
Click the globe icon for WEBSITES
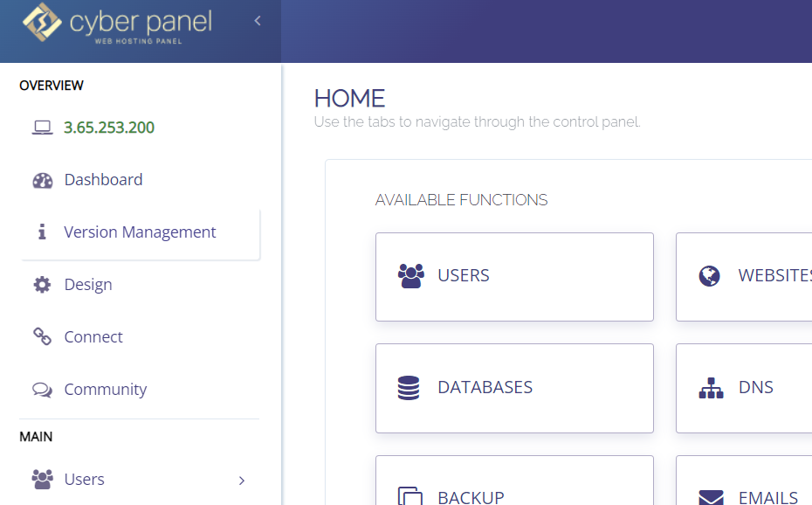pos(710,276)
